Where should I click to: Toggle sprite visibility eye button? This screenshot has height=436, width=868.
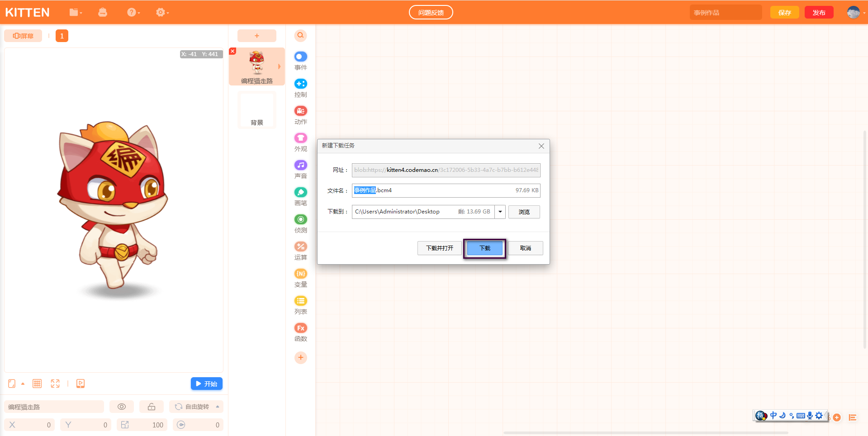(x=122, y=407)
